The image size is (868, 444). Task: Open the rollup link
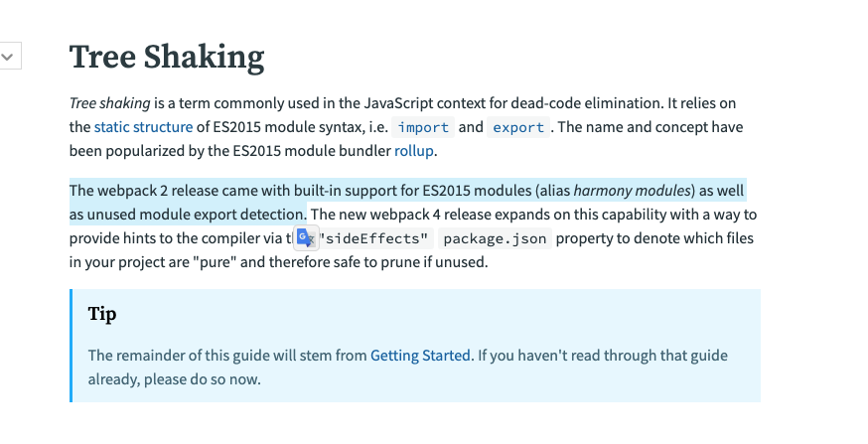coord(413,151)
